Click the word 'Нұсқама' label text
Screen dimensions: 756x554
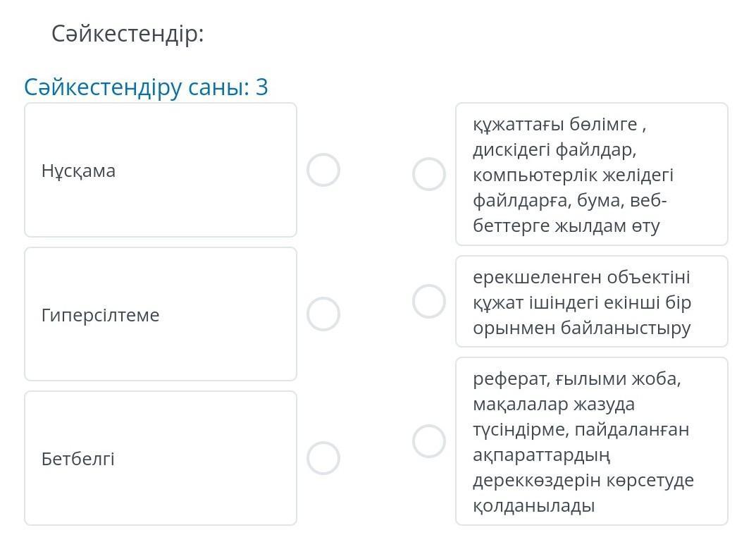[78, 171]
